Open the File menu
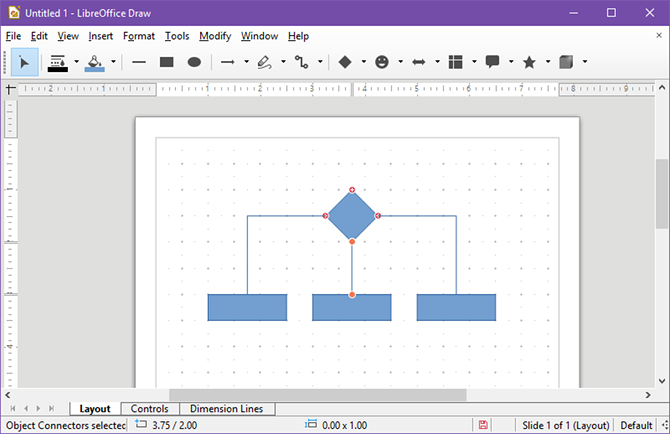 [x=13, y=36]
